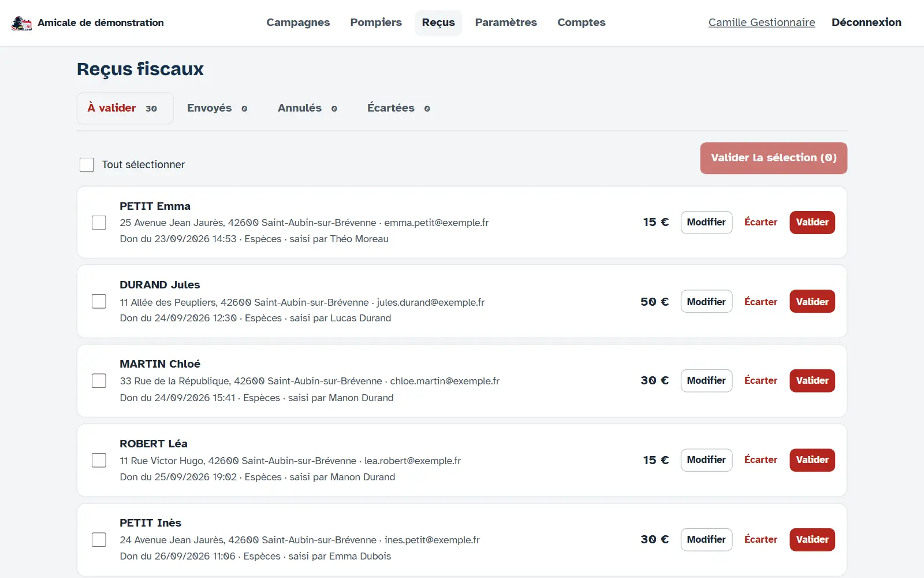
Task: Click the 50 € donation amount
Action: 654,302
